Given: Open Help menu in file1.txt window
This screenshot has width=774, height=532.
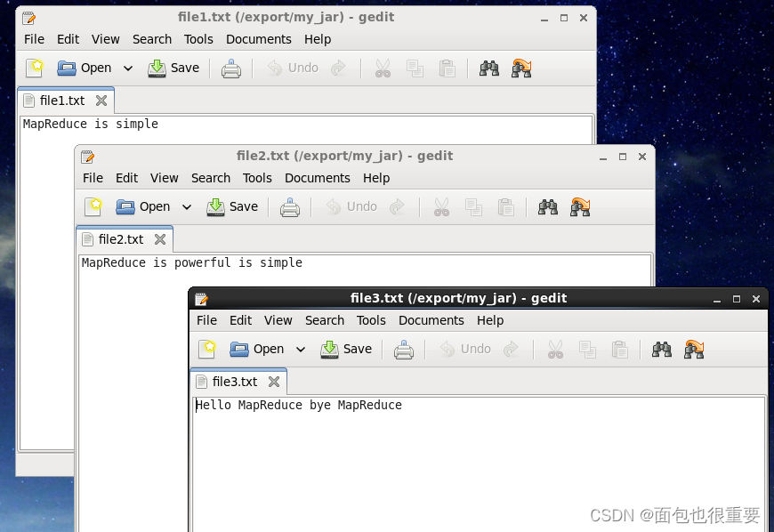Looking at the screenshot, I should point(318,39).
